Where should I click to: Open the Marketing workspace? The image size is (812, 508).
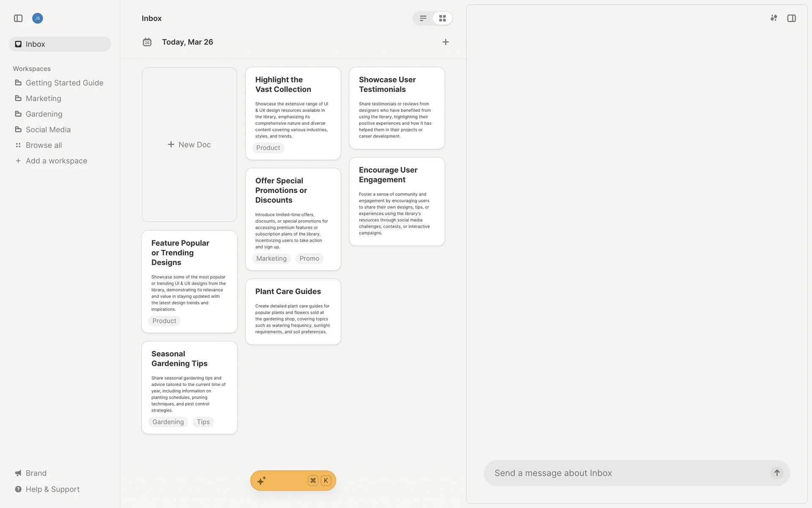click(x=43, y=98)
